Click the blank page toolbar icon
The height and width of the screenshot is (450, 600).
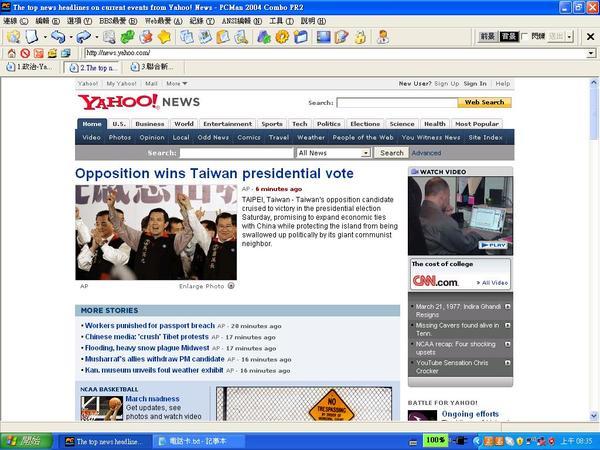[32, 37]
